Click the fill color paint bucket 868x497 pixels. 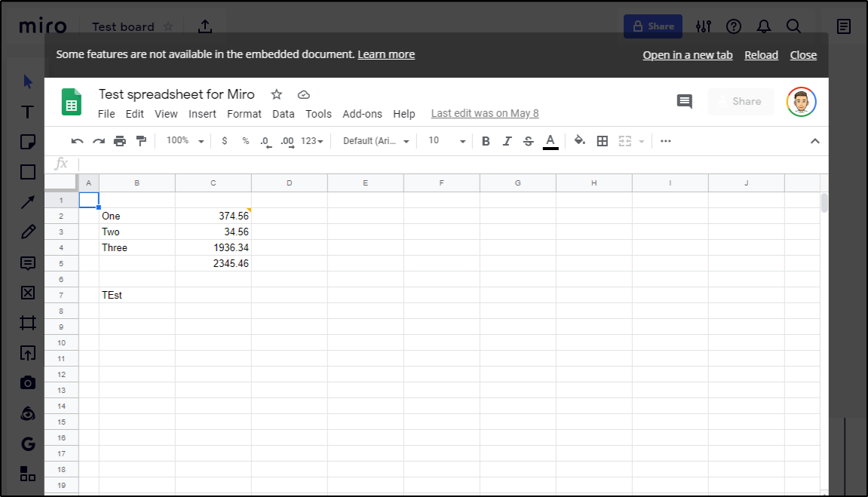click(x=580, y=140)
